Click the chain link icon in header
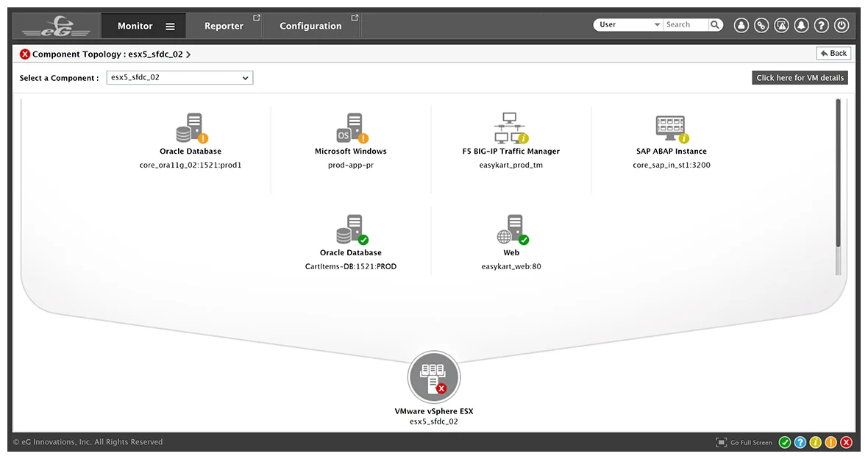This screenshot has width=868, height=459. tap(761, 25)
